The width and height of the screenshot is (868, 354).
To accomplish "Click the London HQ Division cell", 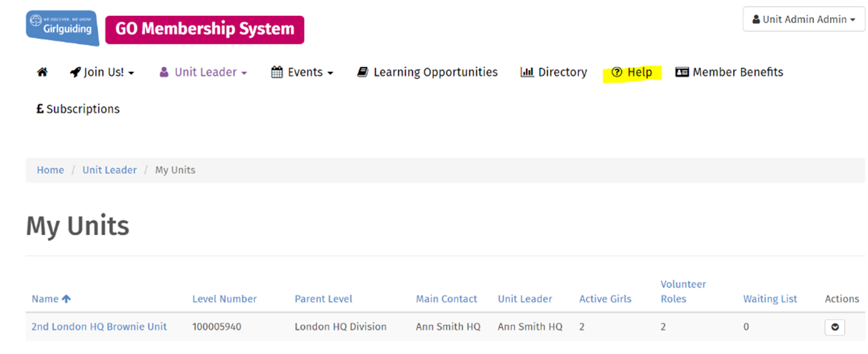I will [341, 326].
